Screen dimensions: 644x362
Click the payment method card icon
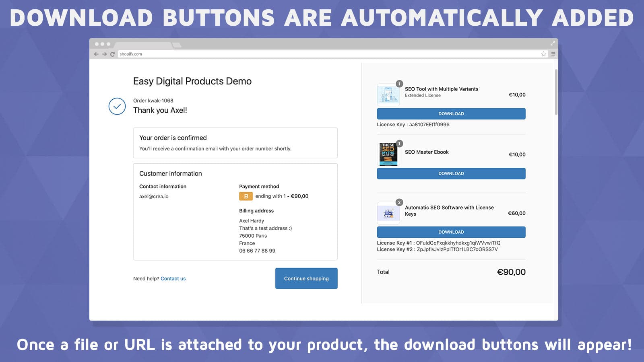pos(245,196)
